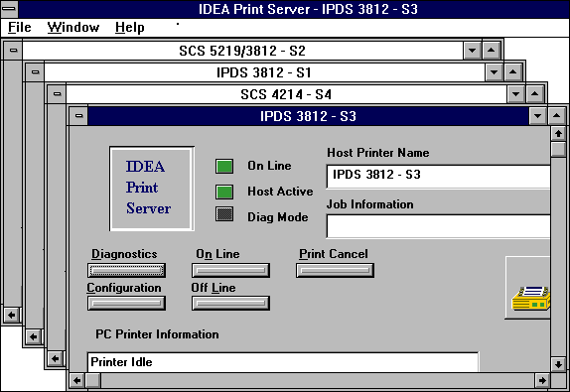Open the IPDS 3812 - S3 window control menu
The image size is (570, 392).
click(x=78, y=116)
